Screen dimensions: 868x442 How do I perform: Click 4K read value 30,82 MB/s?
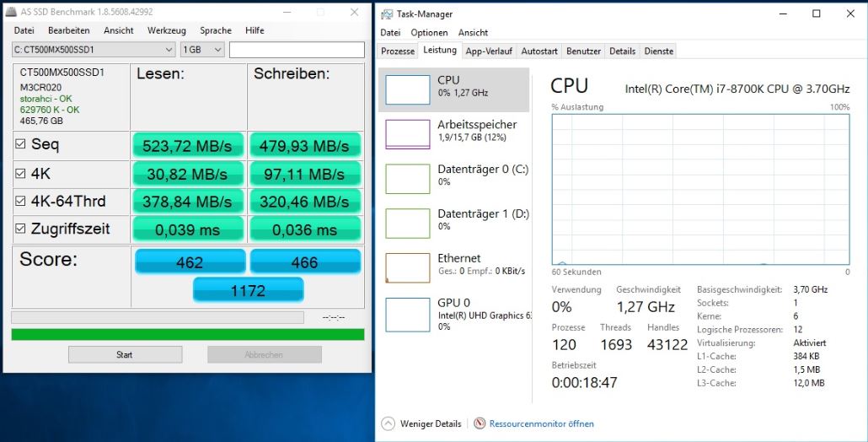(188, 174)
